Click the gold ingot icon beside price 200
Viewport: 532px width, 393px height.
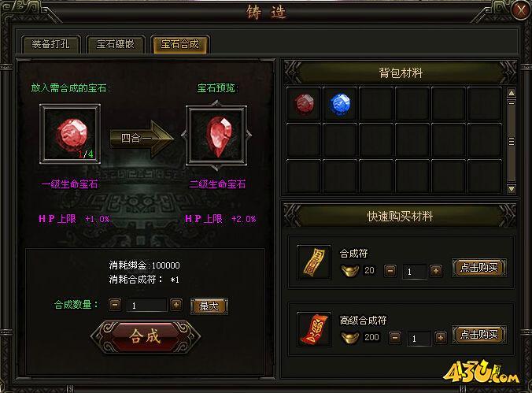349,338
